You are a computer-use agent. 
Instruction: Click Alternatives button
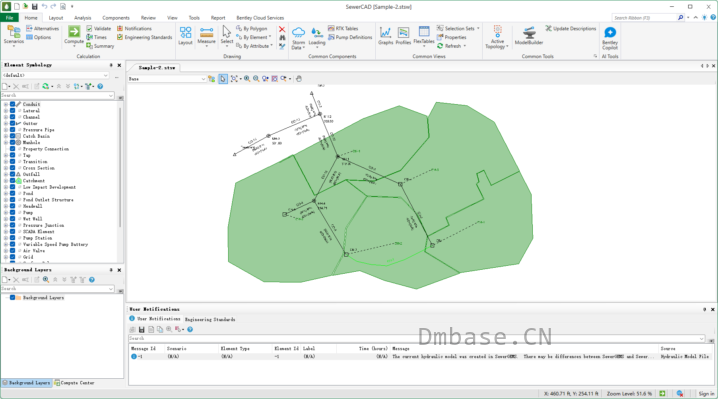[x=43, y=28]
